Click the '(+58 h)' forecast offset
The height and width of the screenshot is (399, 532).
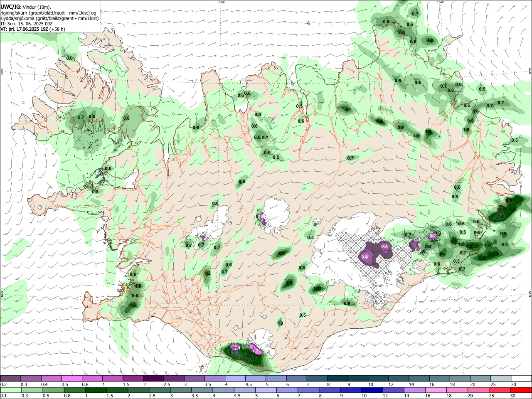(57, 29)
